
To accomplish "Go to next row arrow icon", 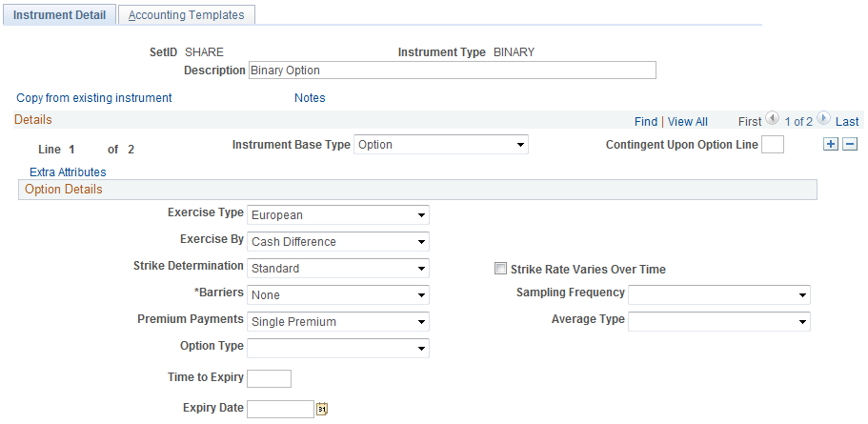I will click(823, 120).
